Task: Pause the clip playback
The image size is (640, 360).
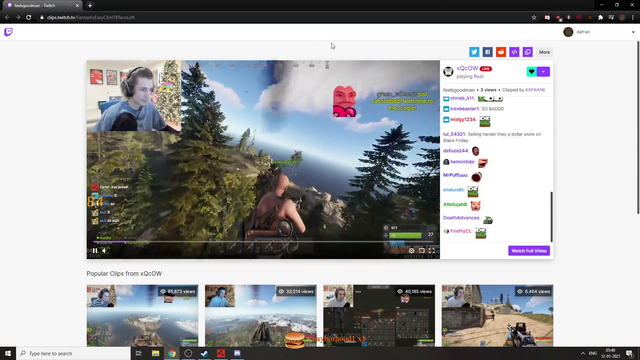Action: tap(95, 251)
